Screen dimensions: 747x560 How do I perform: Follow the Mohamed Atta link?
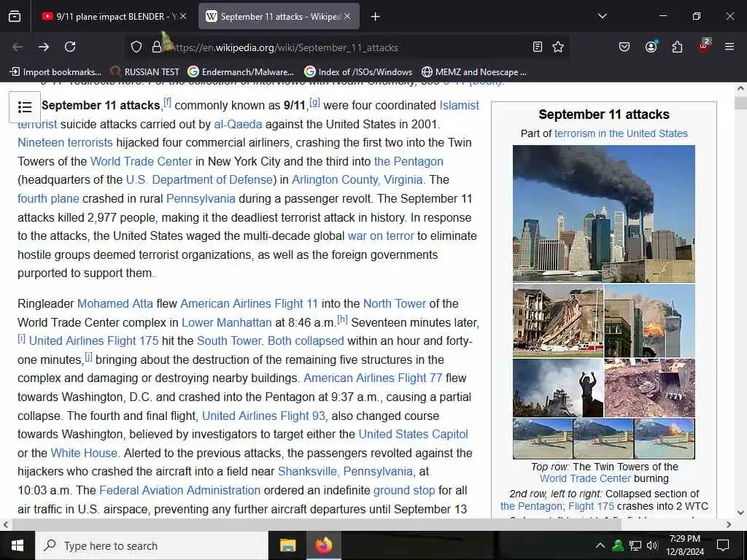point(115,303)
